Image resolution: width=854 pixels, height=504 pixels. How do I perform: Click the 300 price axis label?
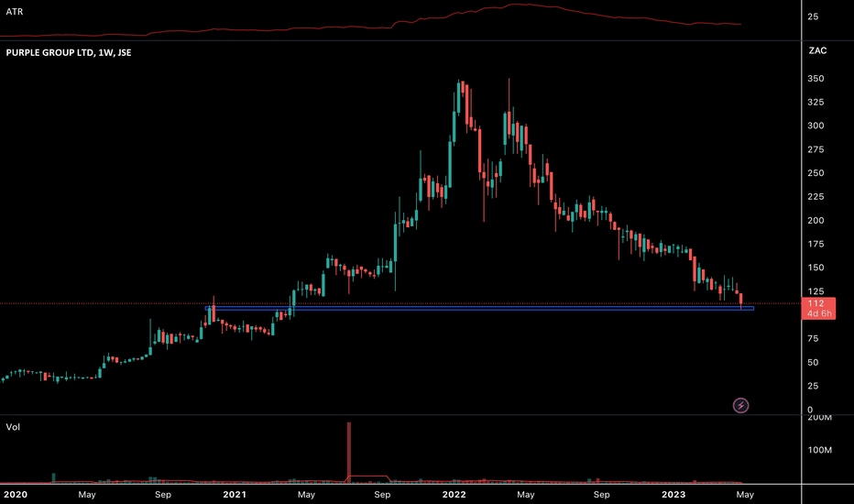point(816,126)
